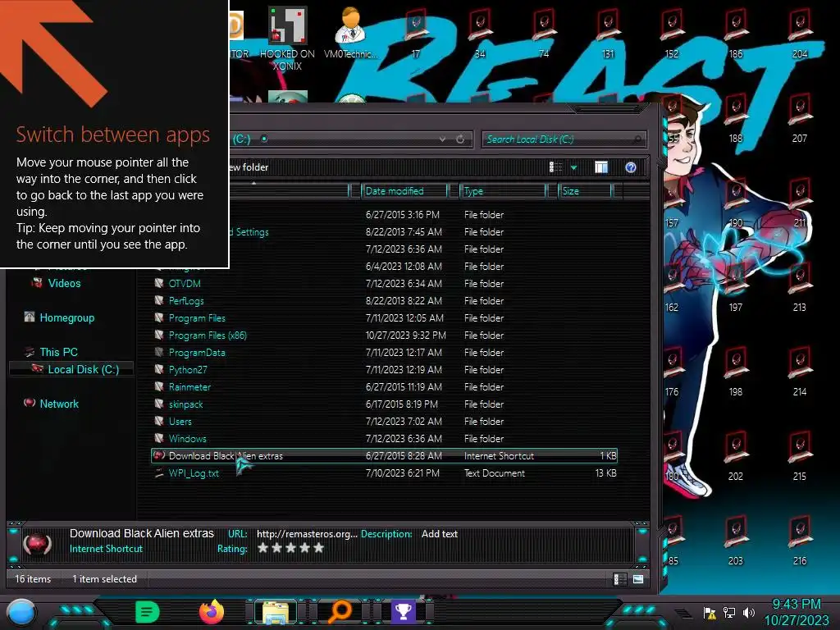Image resolution: width=840 pixels, height=630 pixels.
Task: Select Download Black Alien extras shortcut
Action: click(384, 456)
